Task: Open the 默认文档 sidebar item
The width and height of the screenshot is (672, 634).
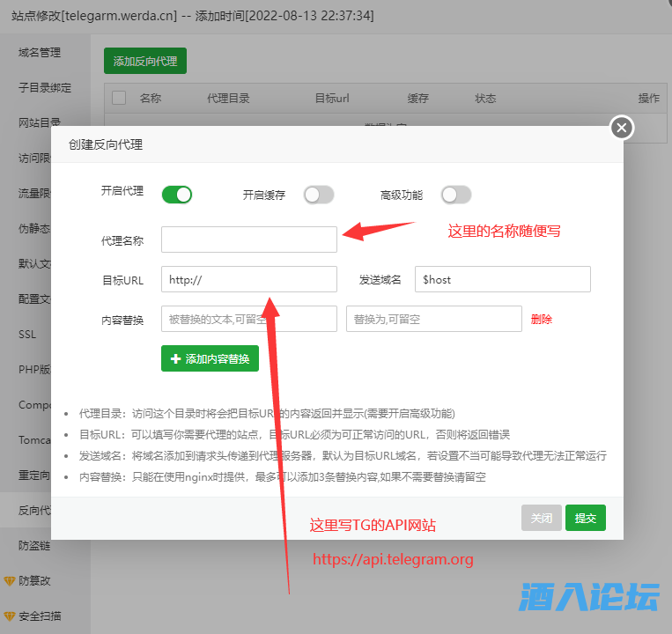Action: 34,263
